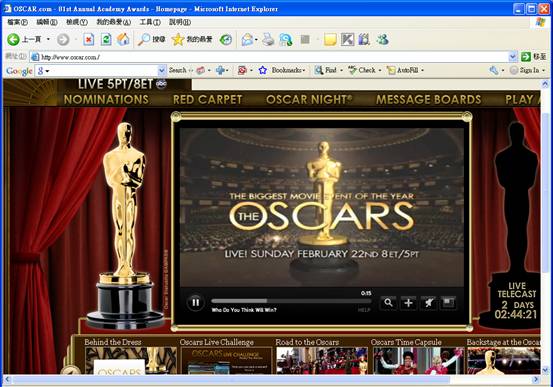The height and width of the screenshot is (387, 553).
Task: Click HELP text in video player
Action: (364, 310)
